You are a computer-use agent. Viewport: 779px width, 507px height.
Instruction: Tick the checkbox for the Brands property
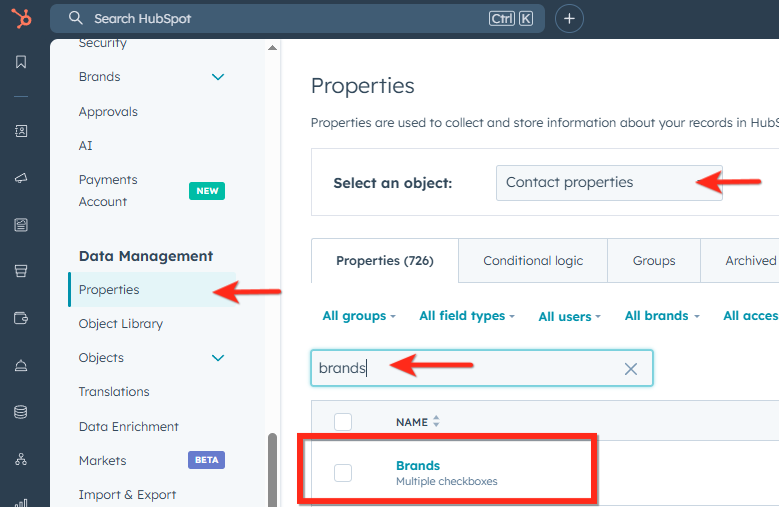343,473
